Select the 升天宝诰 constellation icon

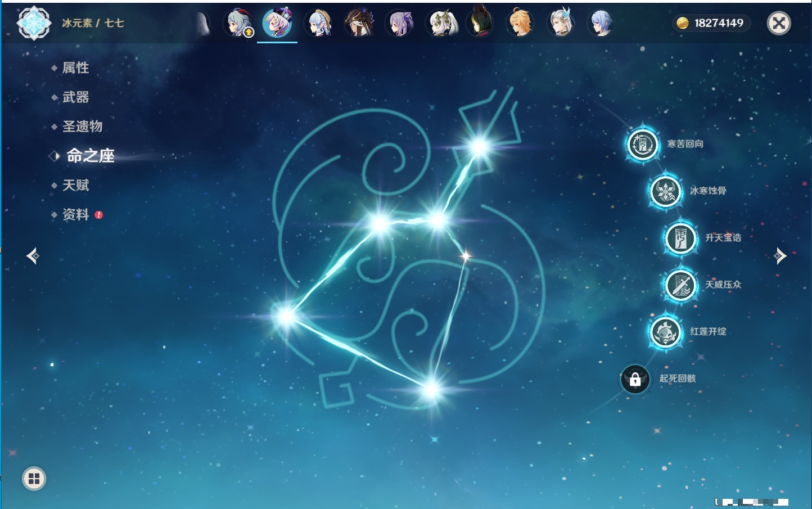[680, 238]
